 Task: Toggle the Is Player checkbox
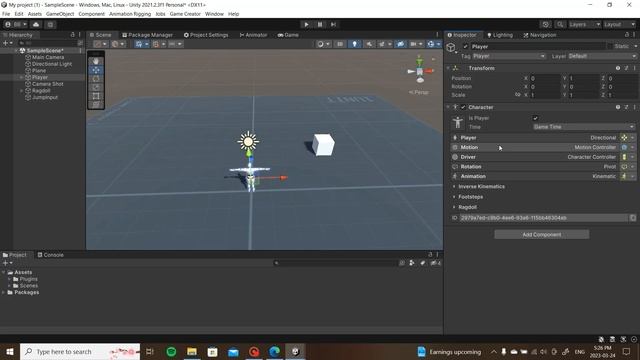[x=535, y=118]
